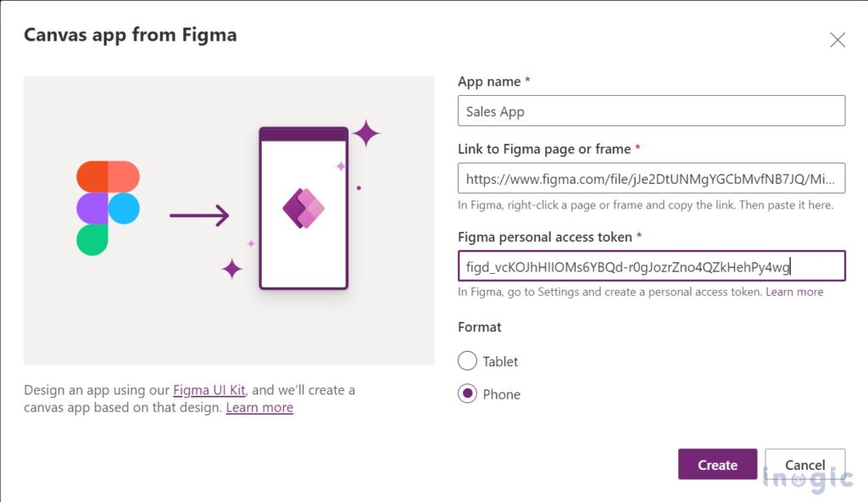
Task: Select the Tablet format option
Action: click(x=467, y=360)
